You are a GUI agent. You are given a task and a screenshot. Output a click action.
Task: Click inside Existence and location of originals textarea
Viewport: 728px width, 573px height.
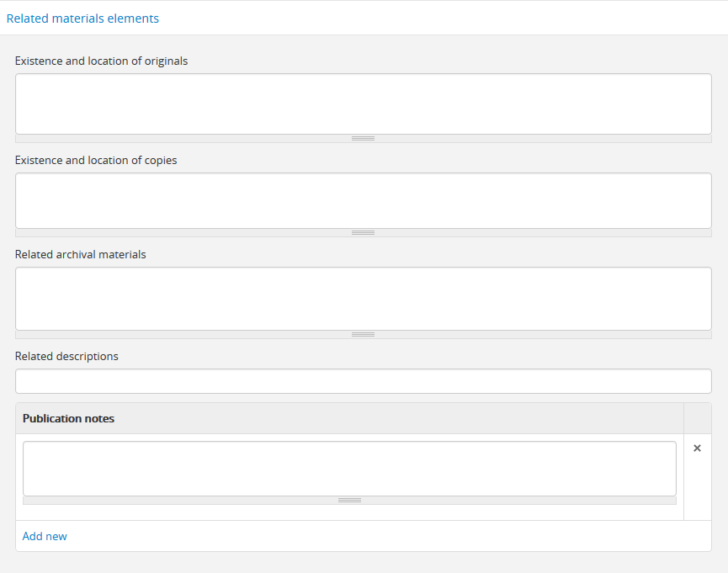click(x=363, y=103)
